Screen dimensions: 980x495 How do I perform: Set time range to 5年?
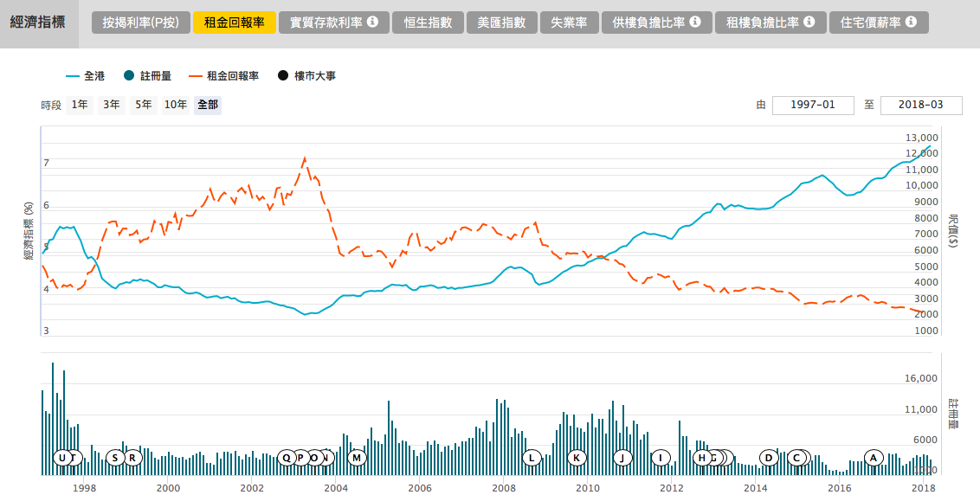coord(144,105)
